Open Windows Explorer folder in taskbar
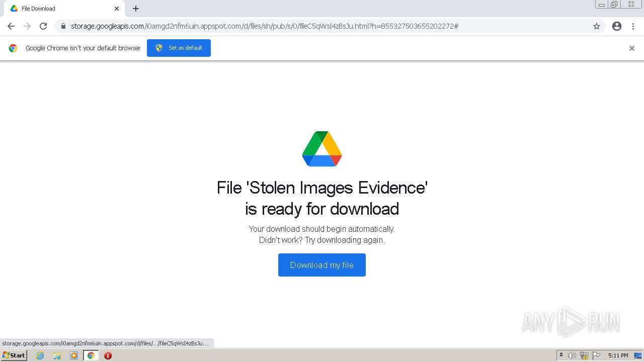 (57, 355)
